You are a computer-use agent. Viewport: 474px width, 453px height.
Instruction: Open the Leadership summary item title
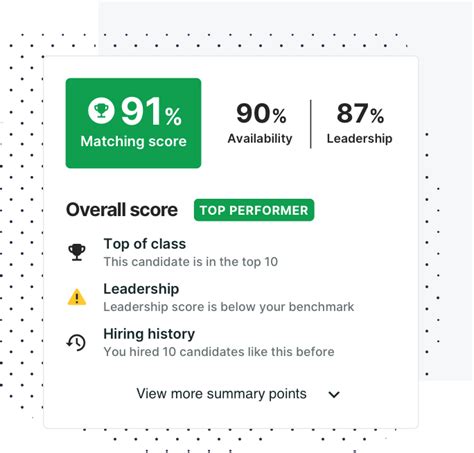pos(141,289)
